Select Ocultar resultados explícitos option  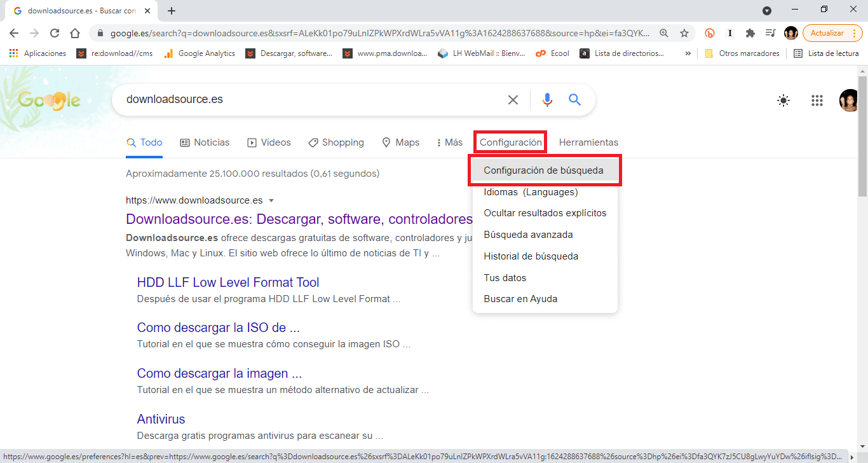[545, 213]
